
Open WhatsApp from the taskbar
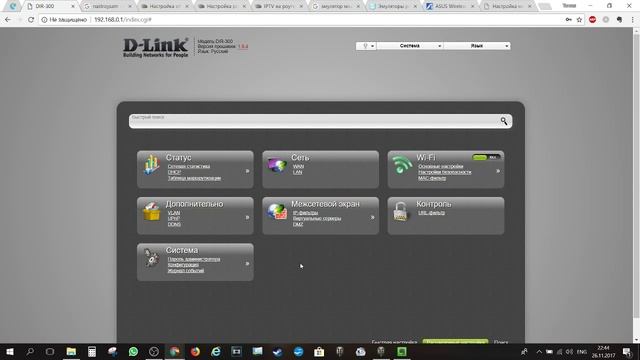(x=133, y=351)
